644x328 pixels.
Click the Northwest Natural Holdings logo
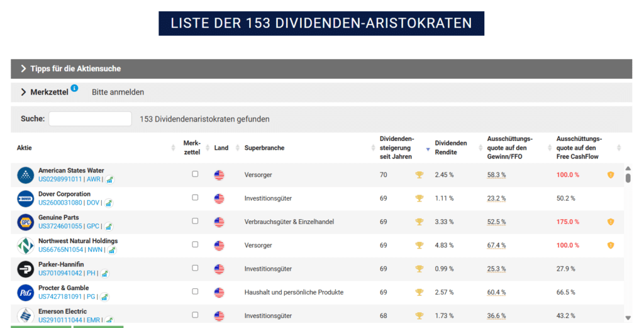25,246
